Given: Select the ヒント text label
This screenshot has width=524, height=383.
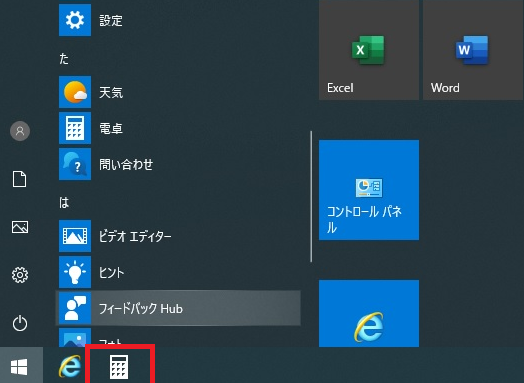Looking at the screenshot, I should [111, 272].
